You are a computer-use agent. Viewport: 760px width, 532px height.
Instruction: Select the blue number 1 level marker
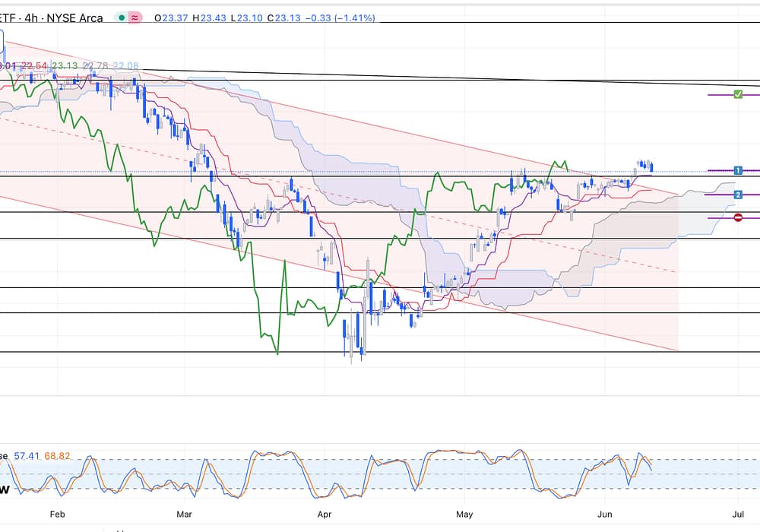(x=737, y=170)
